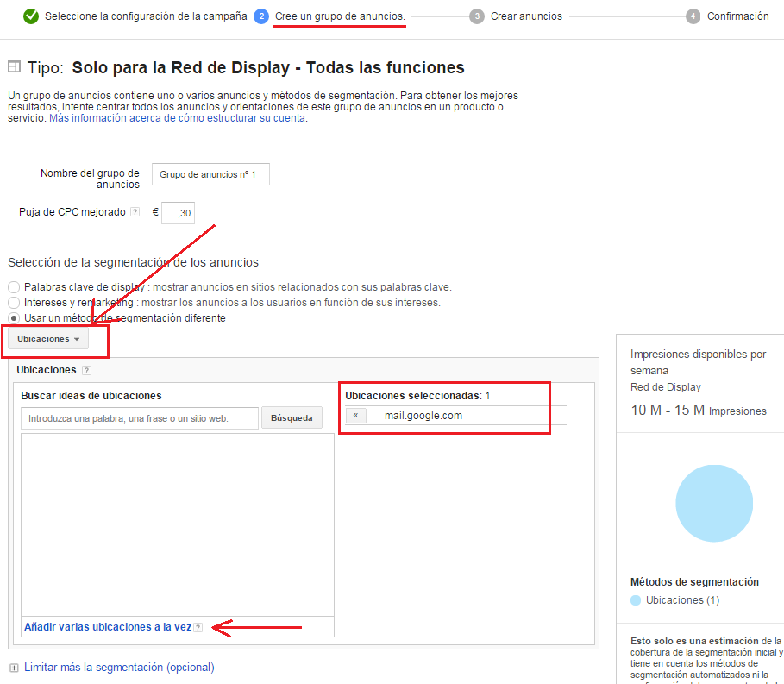The width and height of the screenshot is (784, 684).
Task: Click the Ubicaciones light blue legend swatch
Action: pyautogui.click(x=636, y=600)
